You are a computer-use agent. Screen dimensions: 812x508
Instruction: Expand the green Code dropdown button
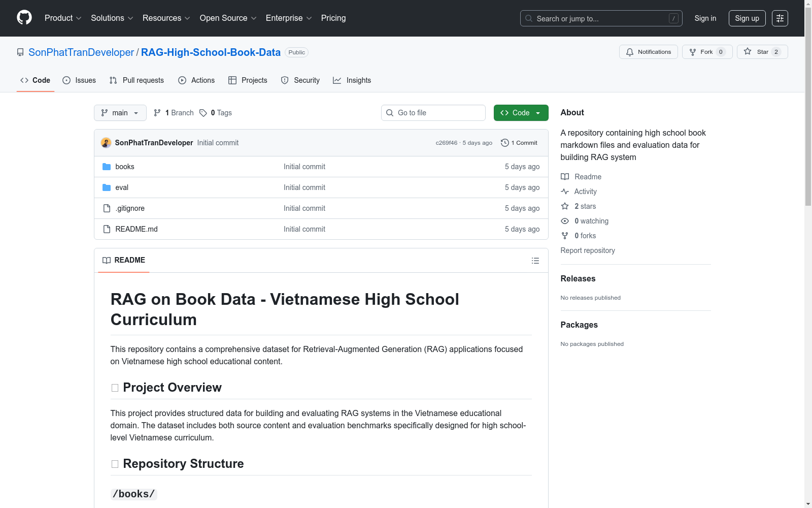(x=521, y=113)
